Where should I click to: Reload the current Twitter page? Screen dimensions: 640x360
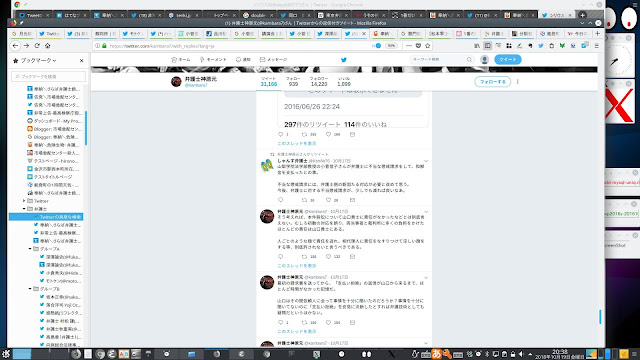37,46
